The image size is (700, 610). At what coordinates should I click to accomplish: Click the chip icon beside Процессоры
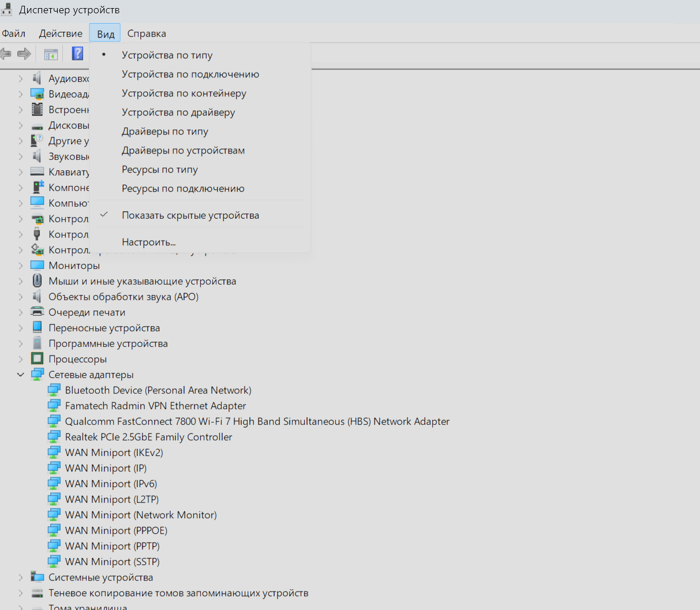click(37, 359)
